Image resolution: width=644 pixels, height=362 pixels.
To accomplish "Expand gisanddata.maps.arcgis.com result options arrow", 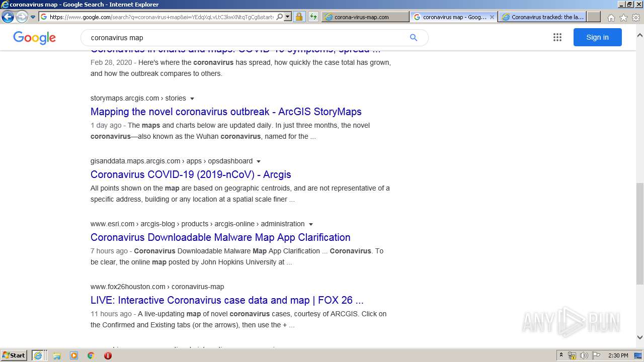I will click(259, 161).
